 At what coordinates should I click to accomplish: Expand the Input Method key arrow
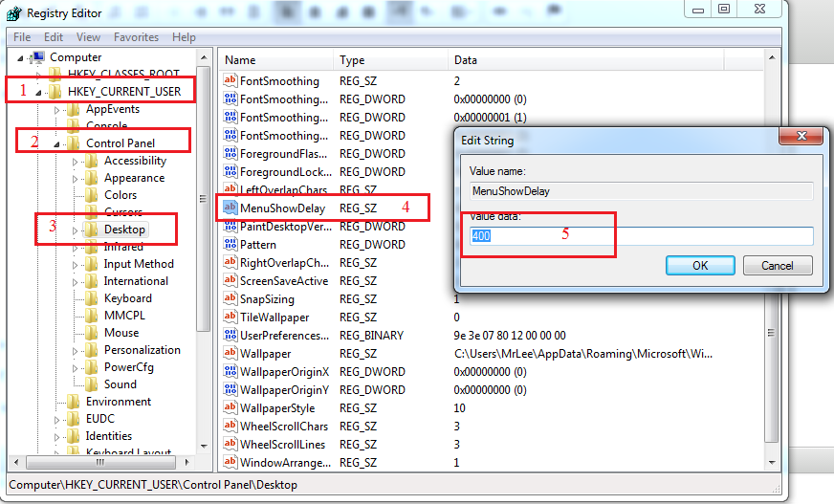[76, 264]
